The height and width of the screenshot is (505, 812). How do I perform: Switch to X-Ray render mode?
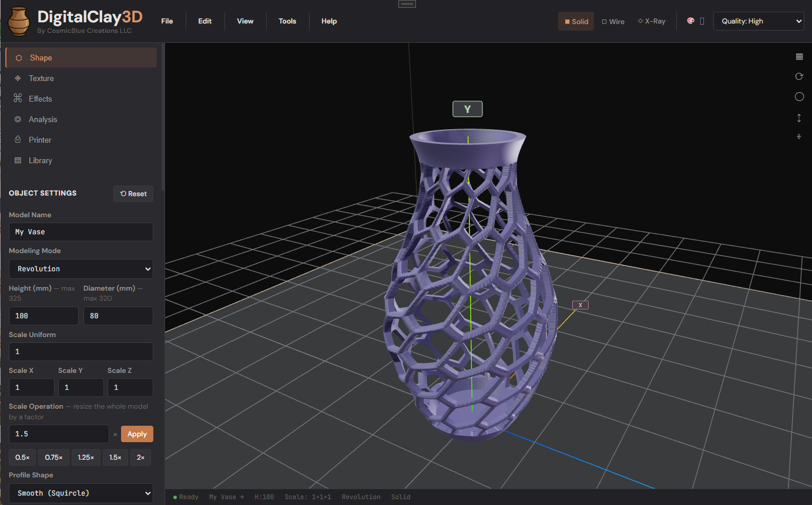coord(652,21)
